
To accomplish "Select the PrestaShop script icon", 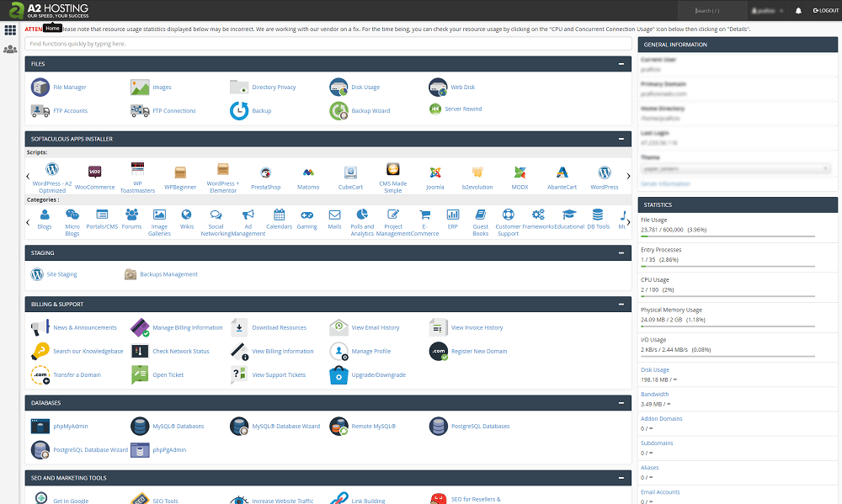I will pos(266,172).
